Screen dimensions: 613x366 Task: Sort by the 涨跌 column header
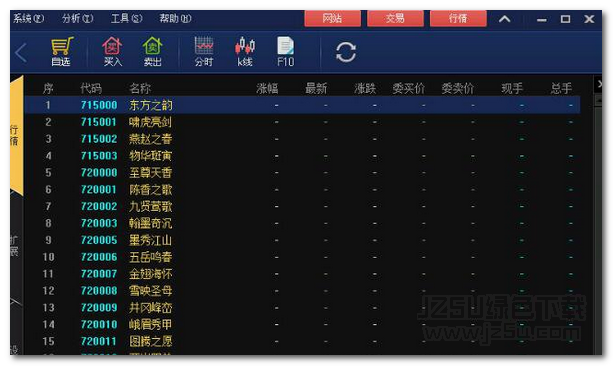365,89
